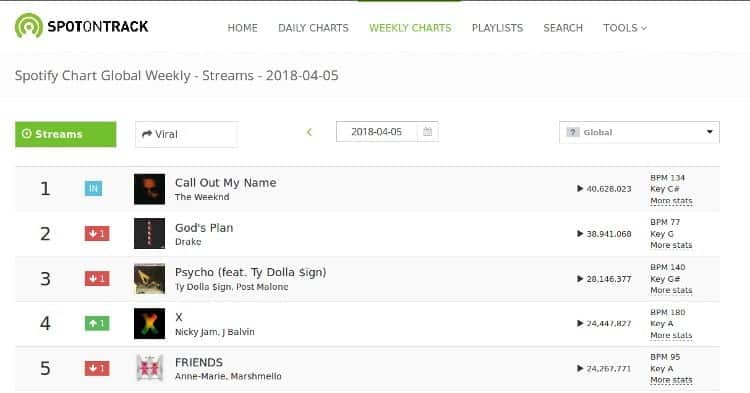Click the blue IN badge for Call Out My Name

pyautogui.click(x=93, y=188)
